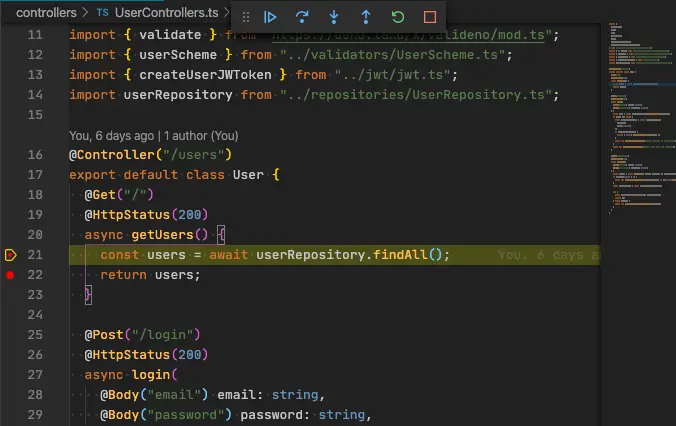Click the green Restart debug icon
The width and height of the screenshot is (676, 426).
click(397, 17)
